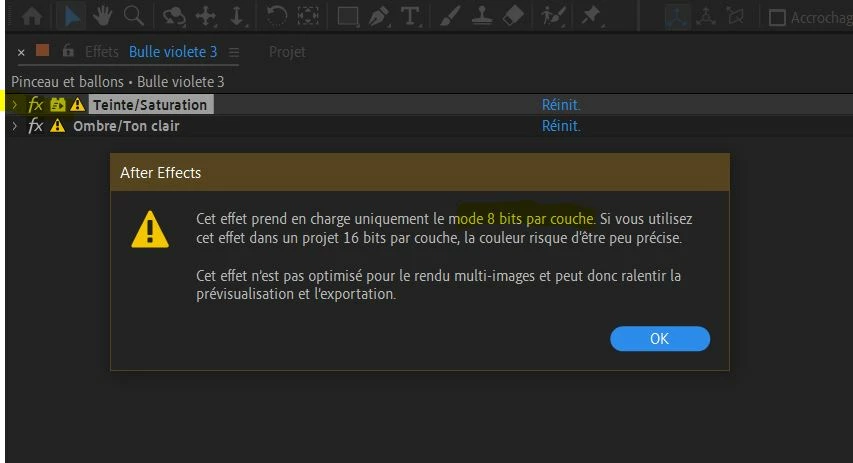Image resolution: width=853 pixels, height=463 pixels.
Task: Click the 'Pinceau et ballons • Bulle violete 3' label
Action: coord(118,82)
